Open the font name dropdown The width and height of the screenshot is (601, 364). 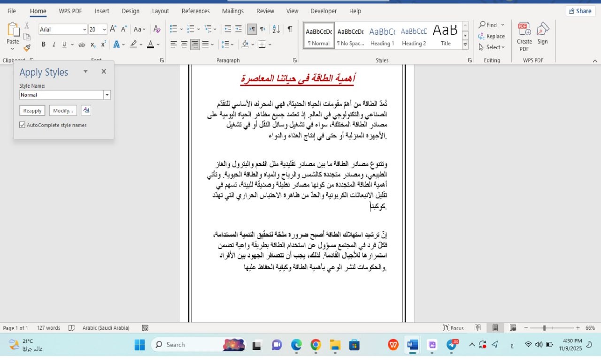tap(85, 30)
